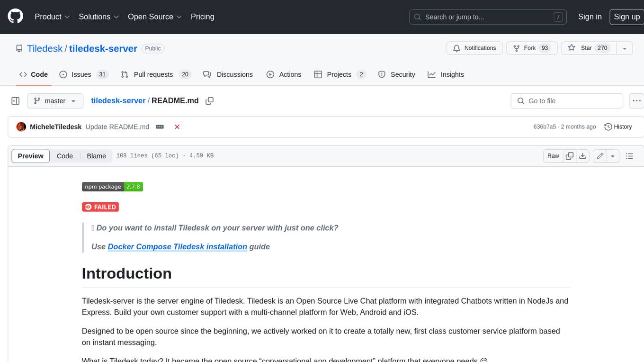Screen dimensions: 644x362
Task: Open the star lists dropdown arrow
Action: click(x=625, y=48)
